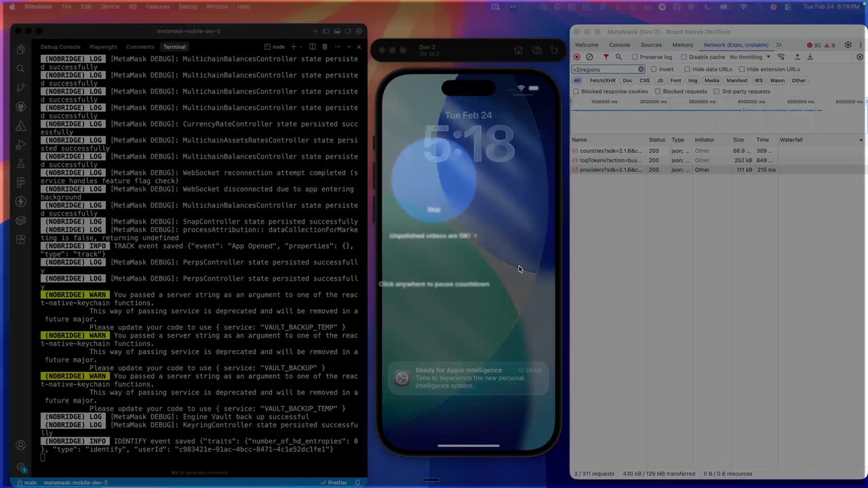Viewport: 868px width, 488px height.
Task: Click Home button on Simulator toolbar
Action: [x=519, y=50]
